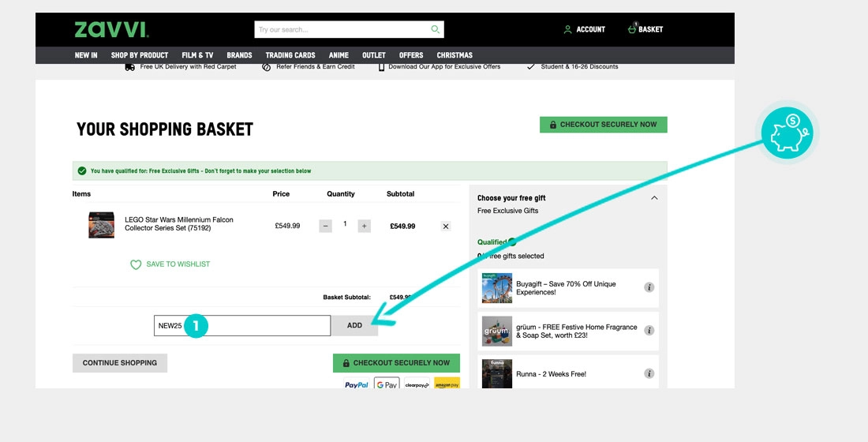
Task: Click the top Checkout Securely Now button
Action: (x=603, y=125)
